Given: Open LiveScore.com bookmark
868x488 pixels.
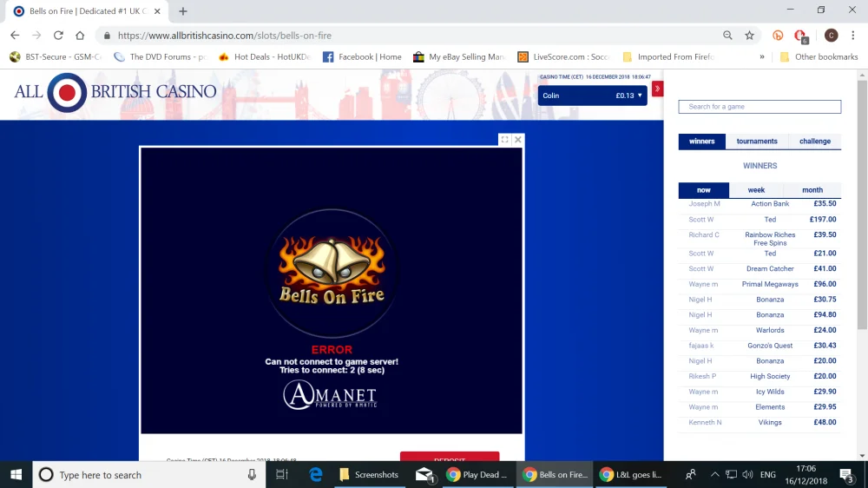Looking at the screenshot, I should pyautogui.click(x=564, y=56).
